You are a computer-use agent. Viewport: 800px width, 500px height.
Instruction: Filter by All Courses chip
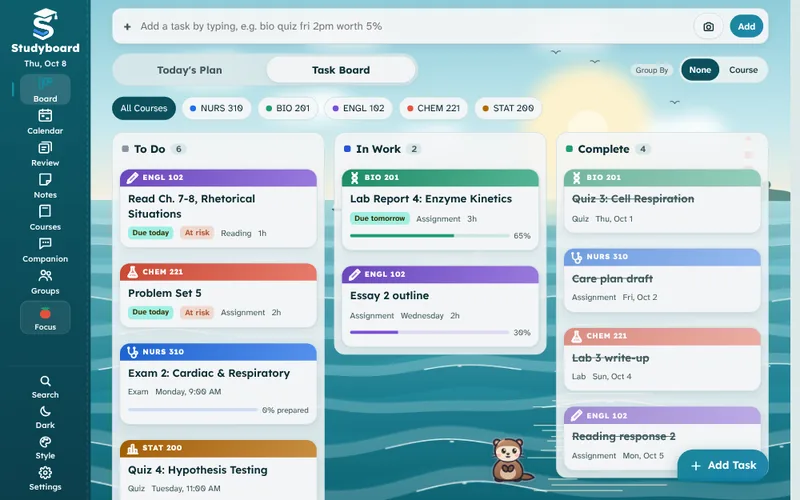tap(144, 108)
